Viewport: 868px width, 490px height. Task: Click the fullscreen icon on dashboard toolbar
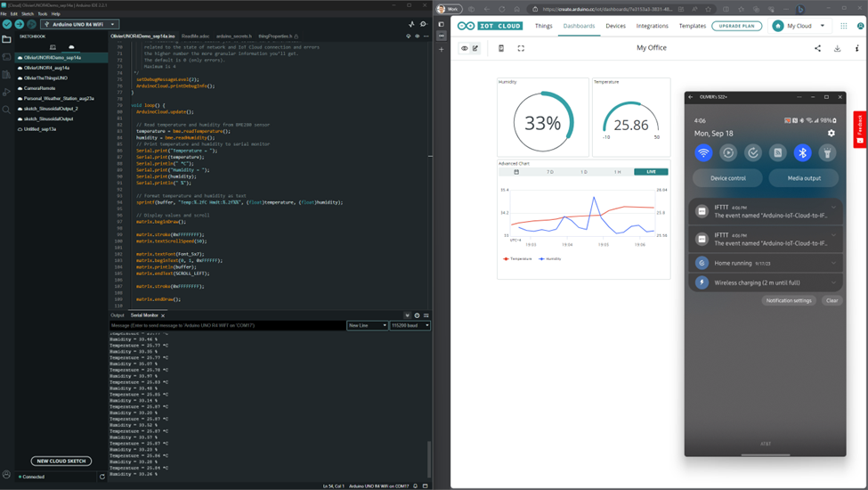point(521,48)
